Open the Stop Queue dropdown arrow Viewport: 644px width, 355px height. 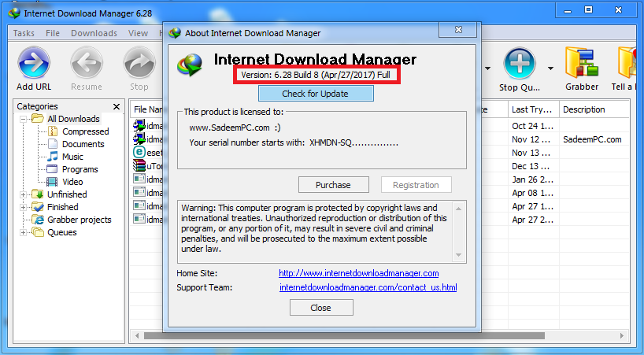(x=550, y=68)
